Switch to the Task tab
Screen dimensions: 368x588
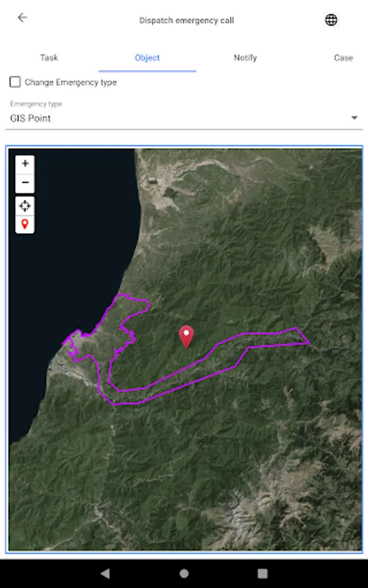[x=49, y=57]
